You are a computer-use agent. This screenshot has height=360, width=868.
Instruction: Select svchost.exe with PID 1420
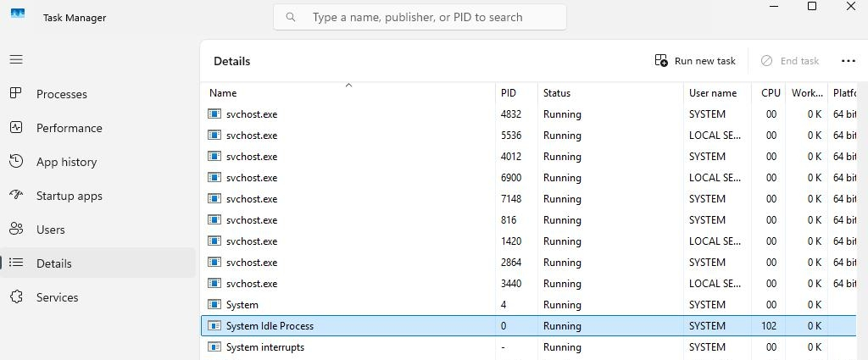coord(531,241)
